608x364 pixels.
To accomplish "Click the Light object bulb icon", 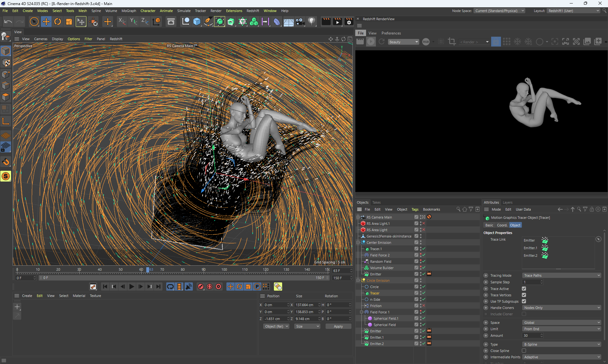I will tap(312, 22).
